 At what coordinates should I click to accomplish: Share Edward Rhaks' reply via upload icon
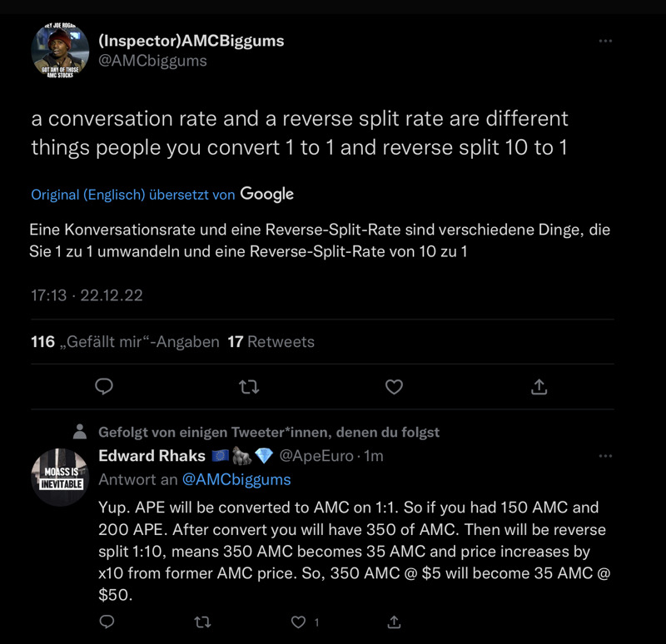tap(395, 622)
